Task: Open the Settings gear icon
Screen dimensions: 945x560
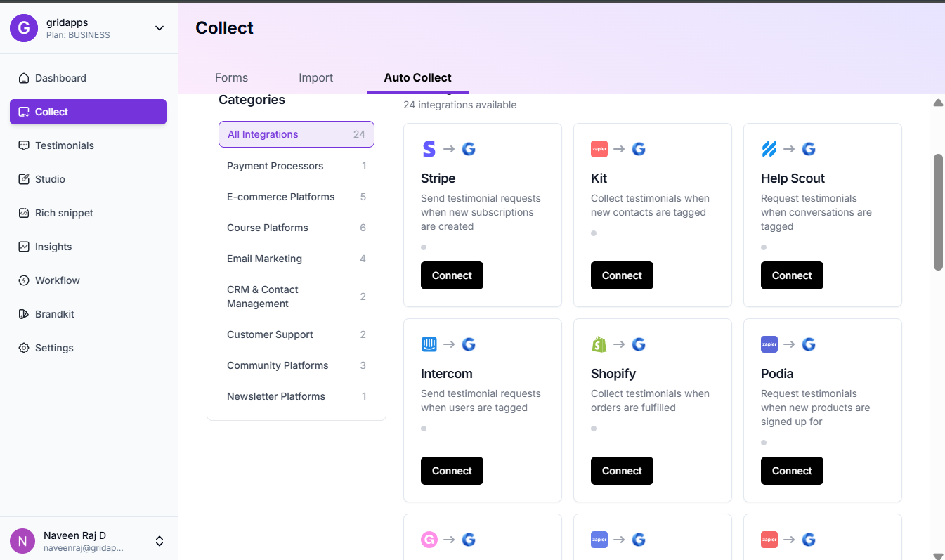Action: click(x=24, y=348)
